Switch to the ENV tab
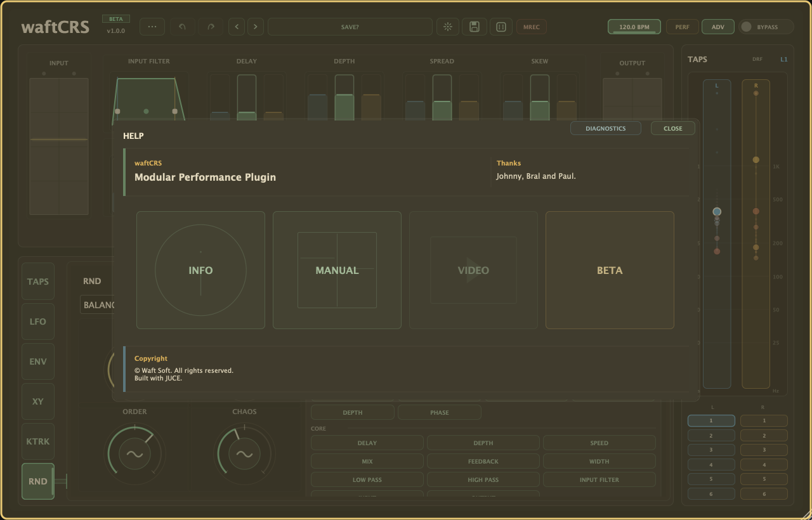The height and width of the screenshot is (520, 812). coord(38,361)
